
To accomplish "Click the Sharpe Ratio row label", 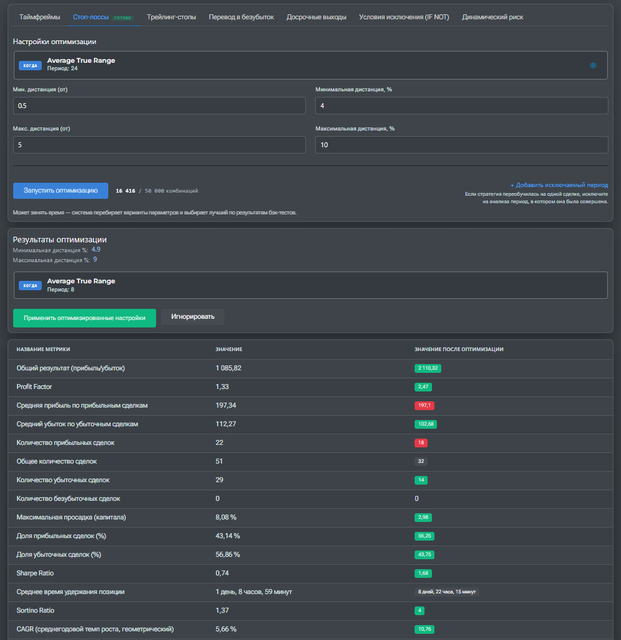I will 35,573.
